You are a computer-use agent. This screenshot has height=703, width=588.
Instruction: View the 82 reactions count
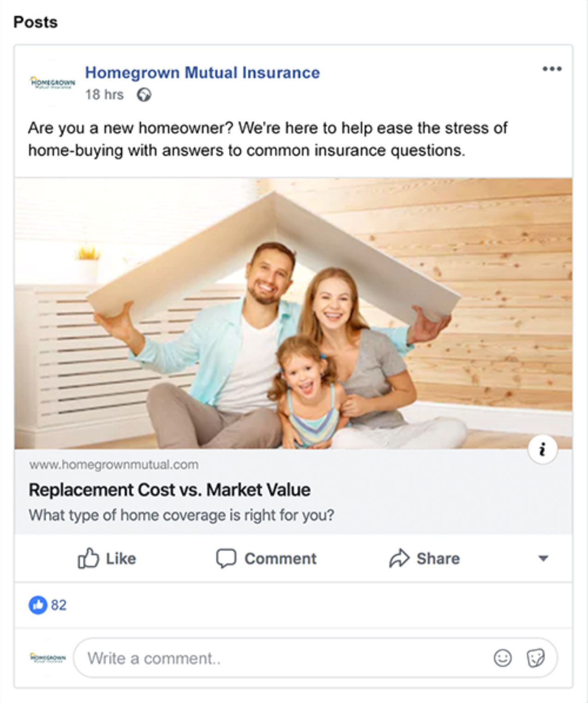(59, 605)
